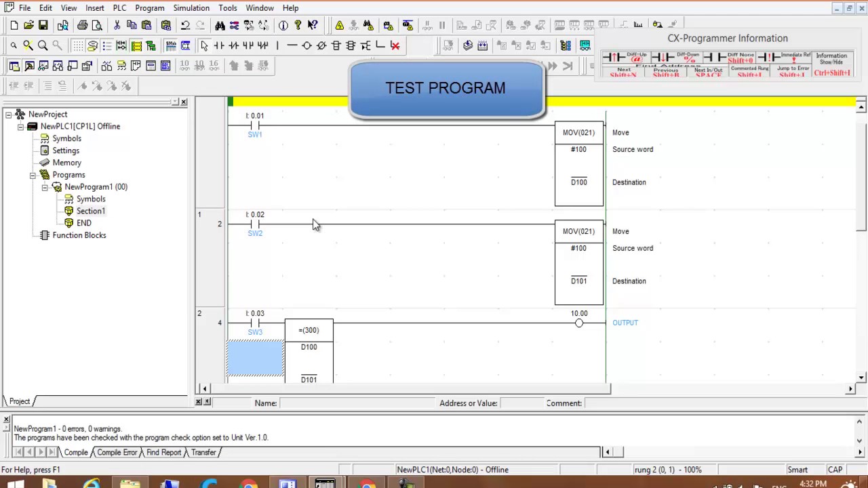Screen dimensions: 868x488
Task: Select the yellow question mark help icon
Action: [x=298, y=26]
